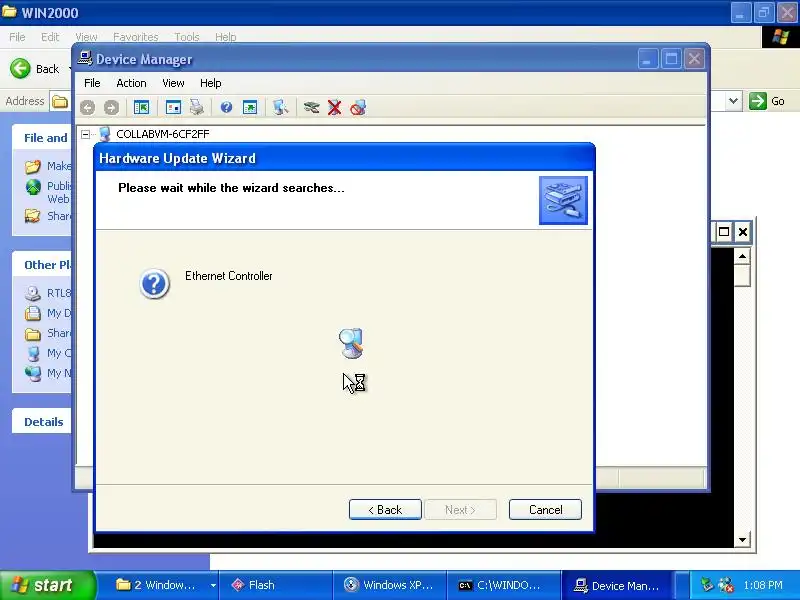The image size is (800, 600).
Task: Click the Shared Documents folder icon in sidebar
Action: [33, 334]
